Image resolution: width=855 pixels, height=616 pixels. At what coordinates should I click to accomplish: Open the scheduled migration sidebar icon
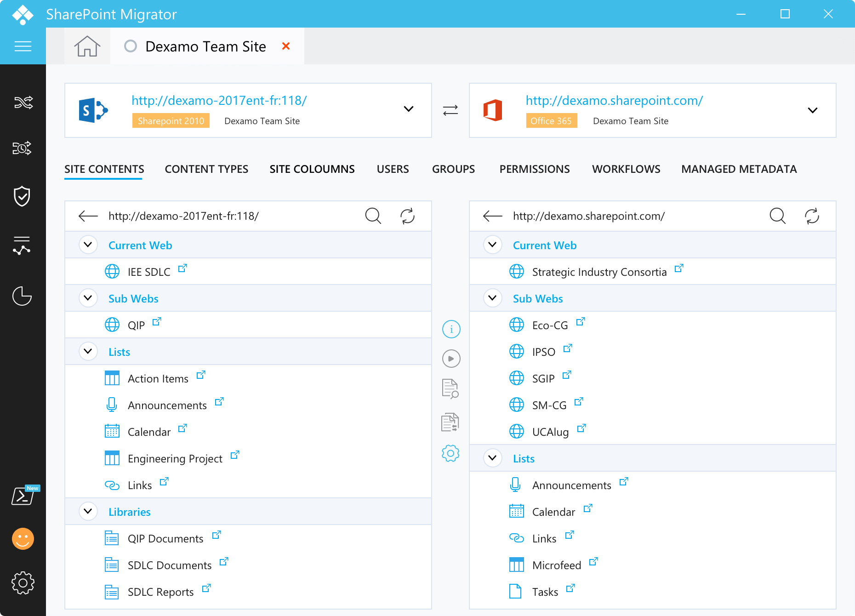coord(22,148)
